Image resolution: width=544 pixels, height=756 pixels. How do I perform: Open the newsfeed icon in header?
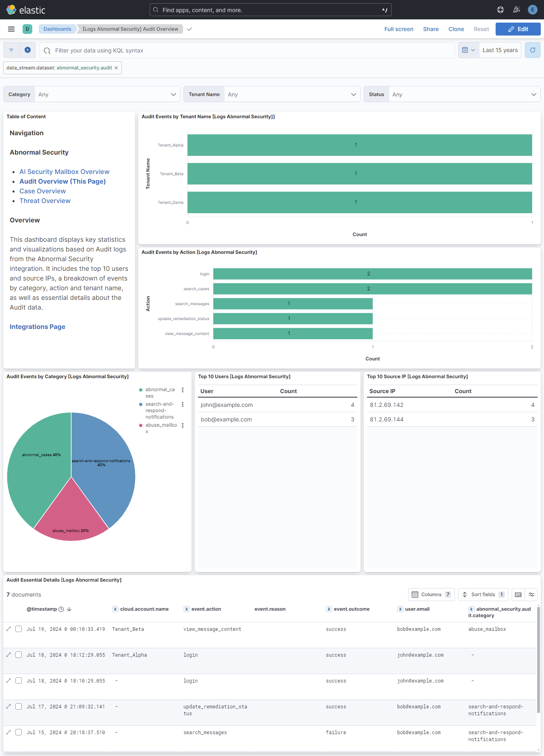[x=517, y=10]
